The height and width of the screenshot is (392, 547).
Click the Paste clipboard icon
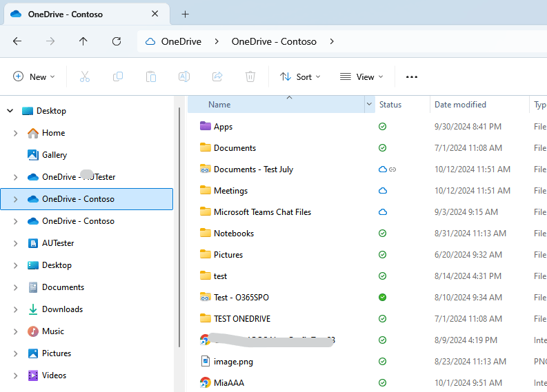[x=151, y=76]
